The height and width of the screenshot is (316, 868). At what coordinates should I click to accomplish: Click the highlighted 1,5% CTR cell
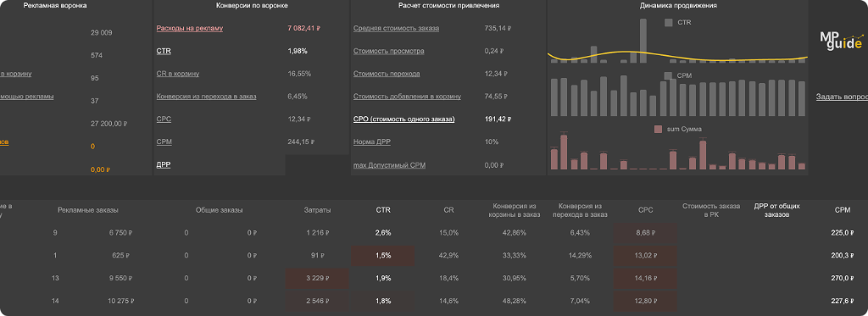click(x=382, y=256)
